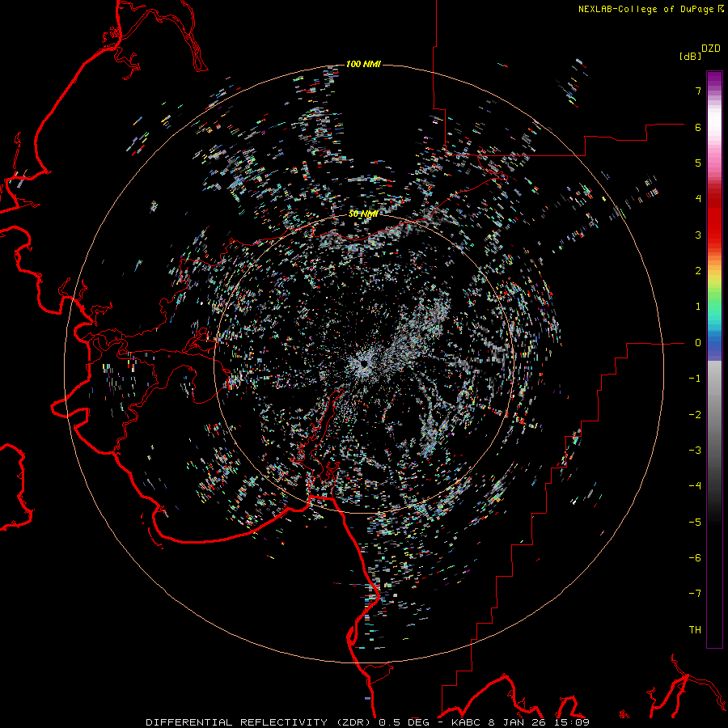The width and height of the screenshot is (728, 728).
Task: Click the radar site center point
Action: [364, 364]
